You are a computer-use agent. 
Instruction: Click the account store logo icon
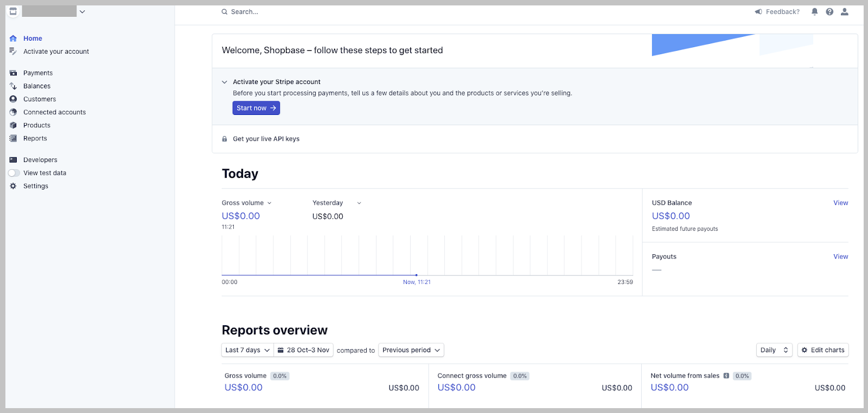point(14,11)
